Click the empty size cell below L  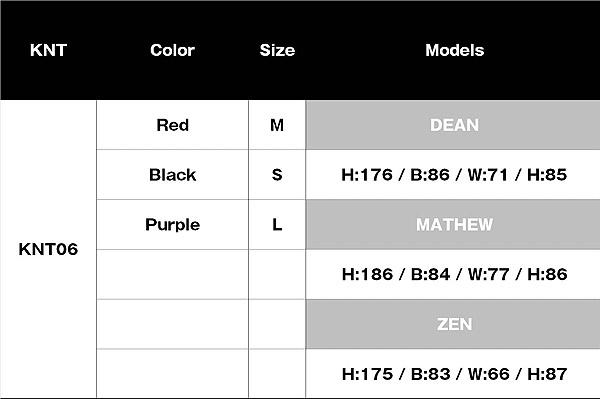[x=277, y=274]
